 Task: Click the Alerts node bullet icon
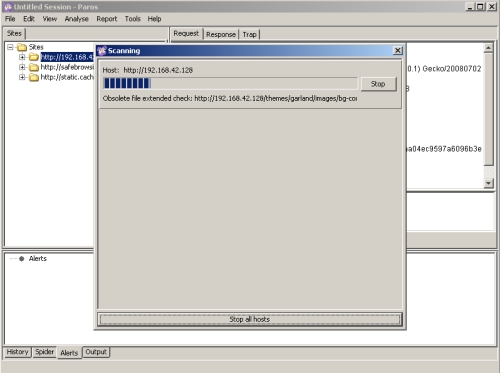22,259
